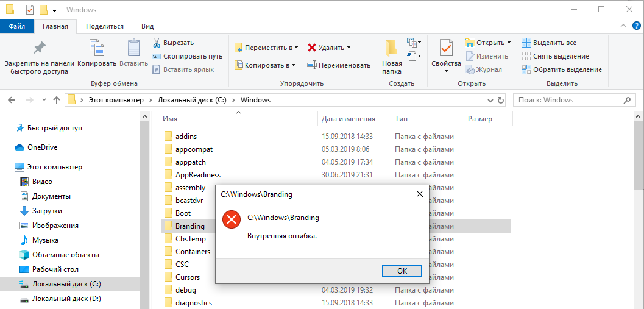This screenshot has height=309, width=644.
Task: Click Выделить все
Action: (549, 43)
